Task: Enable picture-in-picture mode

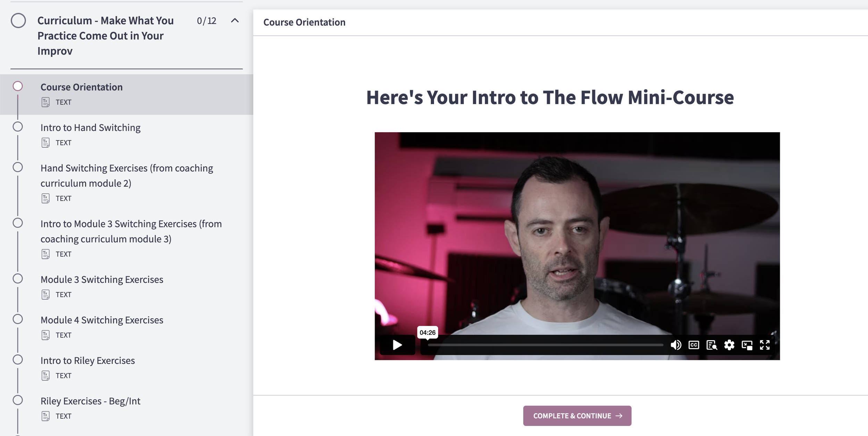Action: pyautogui.click(x=747, y=345)
